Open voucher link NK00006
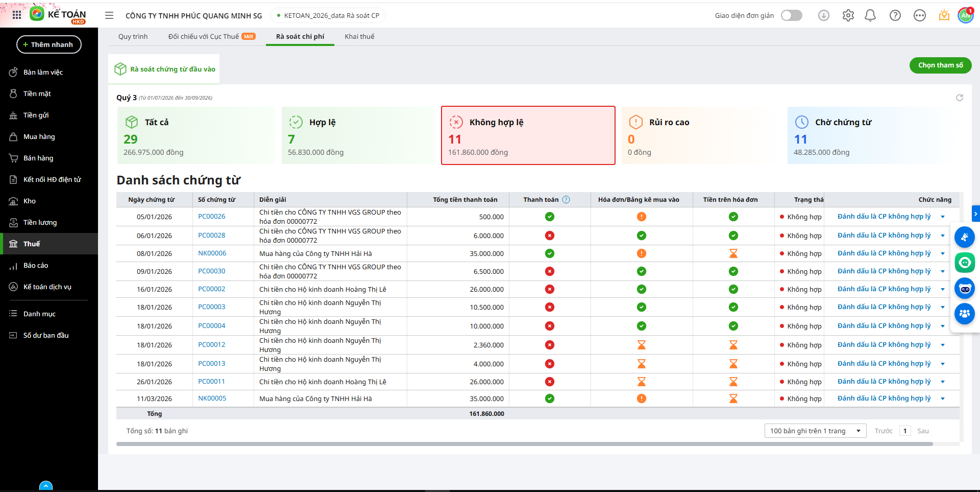The width and height of the screenshot is (980, 492). (x=212, y=253)
